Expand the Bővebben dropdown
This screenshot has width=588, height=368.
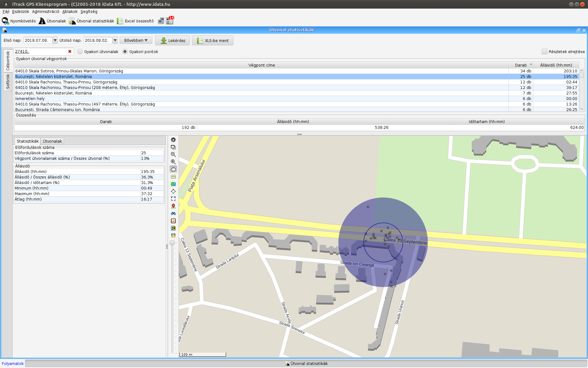[136, 40]
